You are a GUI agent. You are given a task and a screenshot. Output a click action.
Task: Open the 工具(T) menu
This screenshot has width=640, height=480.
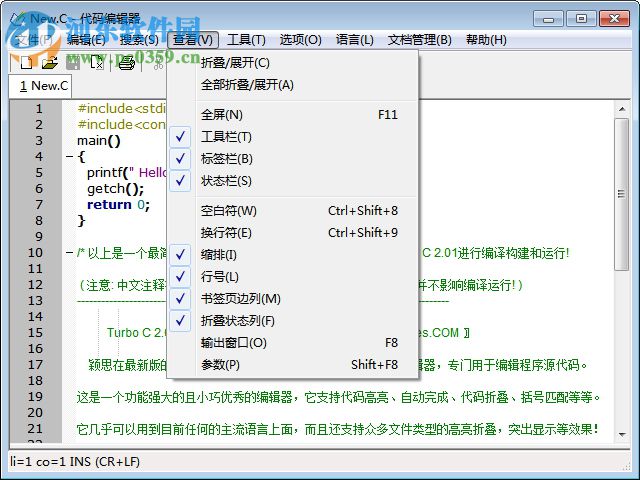point(246,40)
